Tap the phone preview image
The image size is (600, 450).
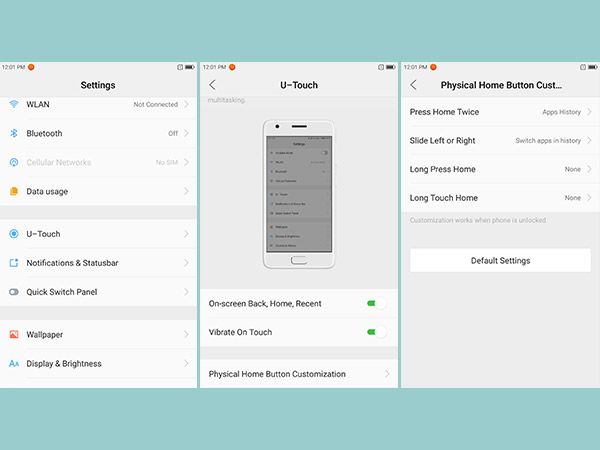(x=299, y=194)
